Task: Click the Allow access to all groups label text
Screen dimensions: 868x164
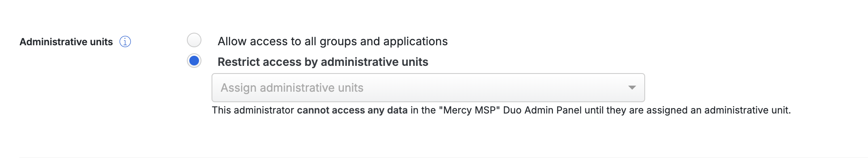Action: [332, 41]
